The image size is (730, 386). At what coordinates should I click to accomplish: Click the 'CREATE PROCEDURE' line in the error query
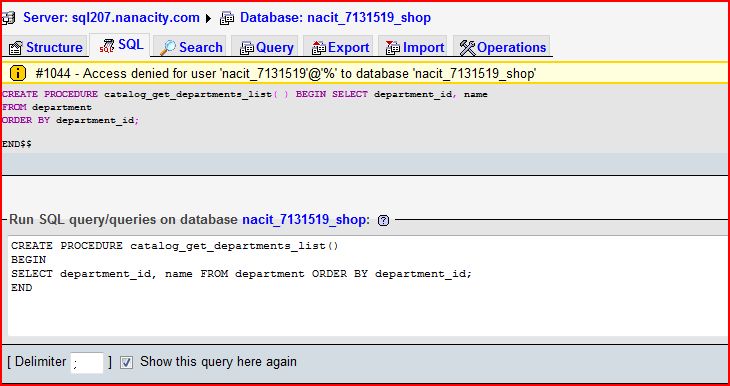pyautogui.click(x=244, y=95)
